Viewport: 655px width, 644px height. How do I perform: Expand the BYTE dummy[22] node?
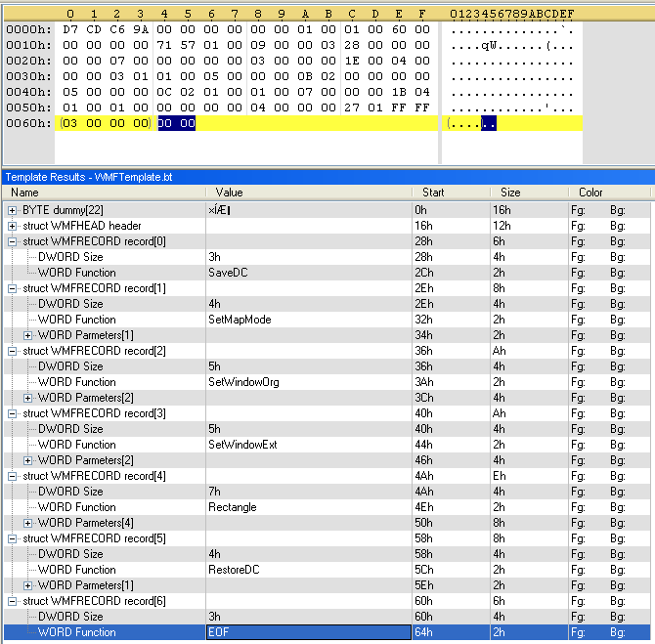pos(13,210)
